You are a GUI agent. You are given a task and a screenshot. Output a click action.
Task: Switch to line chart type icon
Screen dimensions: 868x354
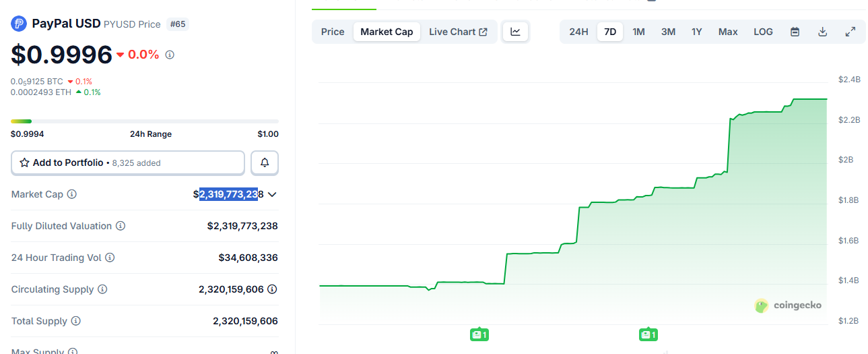click(x=515, y=32)
